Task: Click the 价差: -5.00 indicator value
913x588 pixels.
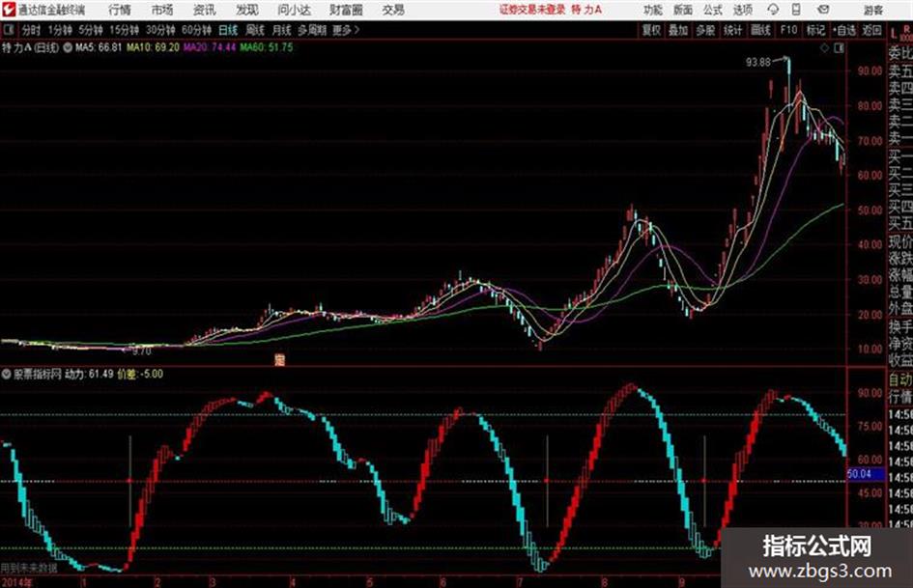Action: [140, 375]
